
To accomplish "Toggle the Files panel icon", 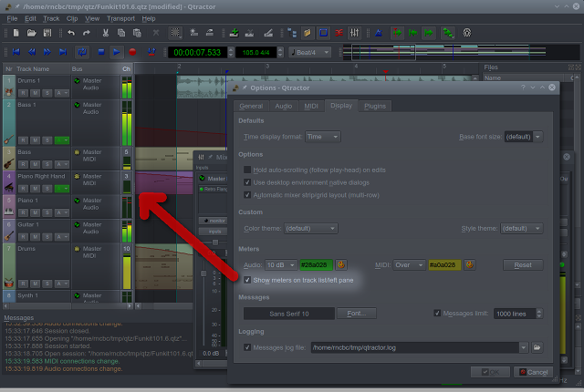I will [x=308, y=33].
